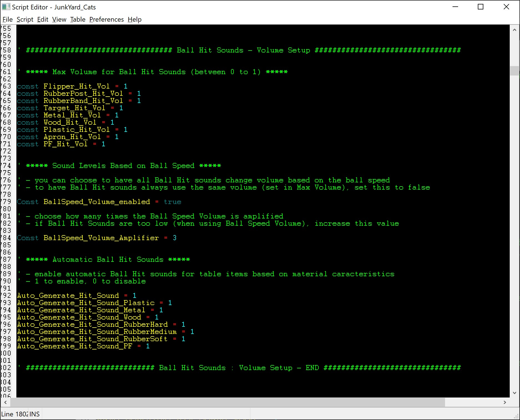Click the BallSpeed_Volume_Amplifier value 3
Viewport: 520px width, 420px height.
[x=174, y=238]
